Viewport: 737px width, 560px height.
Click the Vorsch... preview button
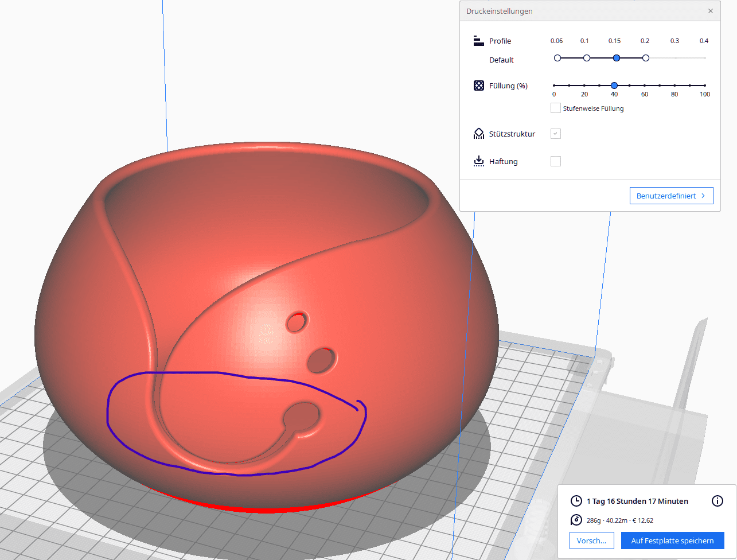591,540
